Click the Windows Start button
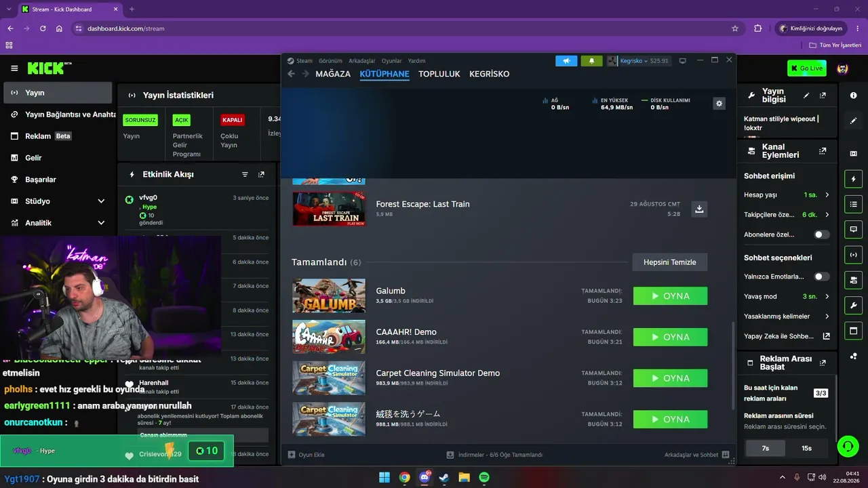This screenshot has height=488, width=868. click(384, 477)
